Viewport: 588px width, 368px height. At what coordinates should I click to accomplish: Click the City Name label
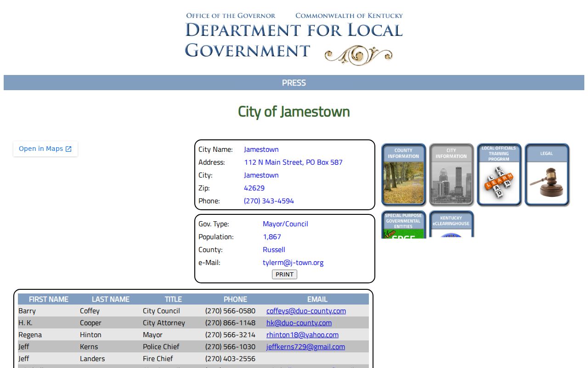[215, 149]
